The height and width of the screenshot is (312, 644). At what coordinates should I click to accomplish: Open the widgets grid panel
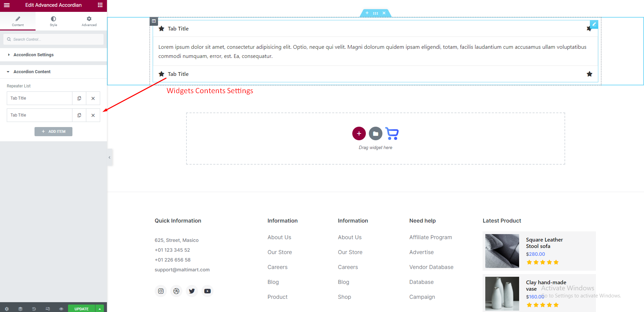coord(100,5)
